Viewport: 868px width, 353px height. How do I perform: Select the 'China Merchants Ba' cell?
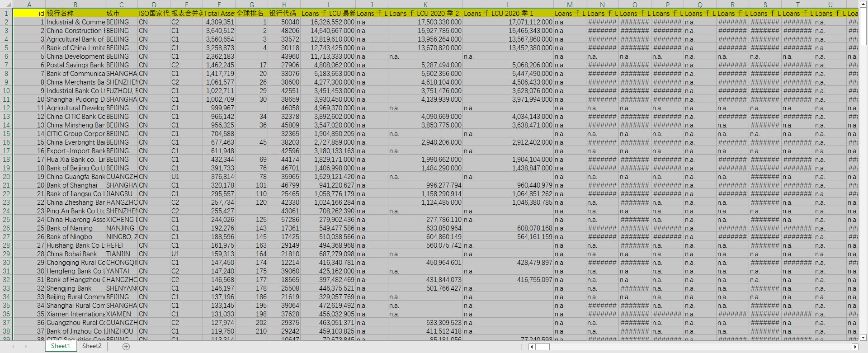click(75, 82)
